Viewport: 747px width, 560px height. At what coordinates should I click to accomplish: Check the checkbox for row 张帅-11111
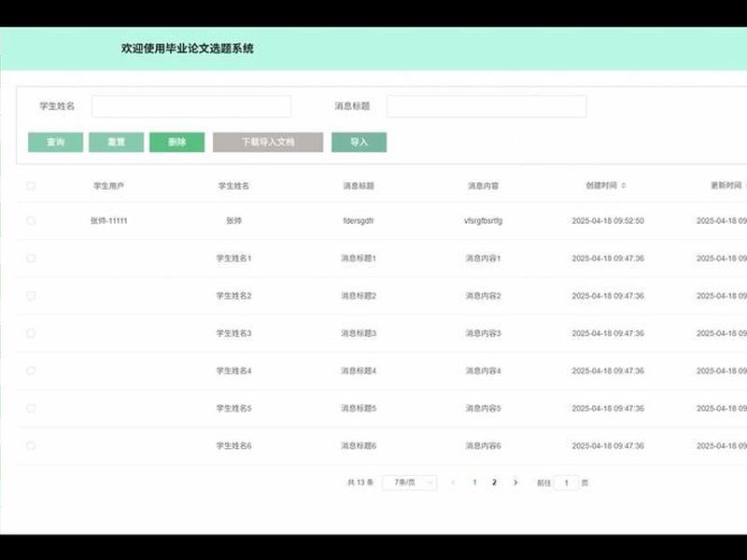31,220
